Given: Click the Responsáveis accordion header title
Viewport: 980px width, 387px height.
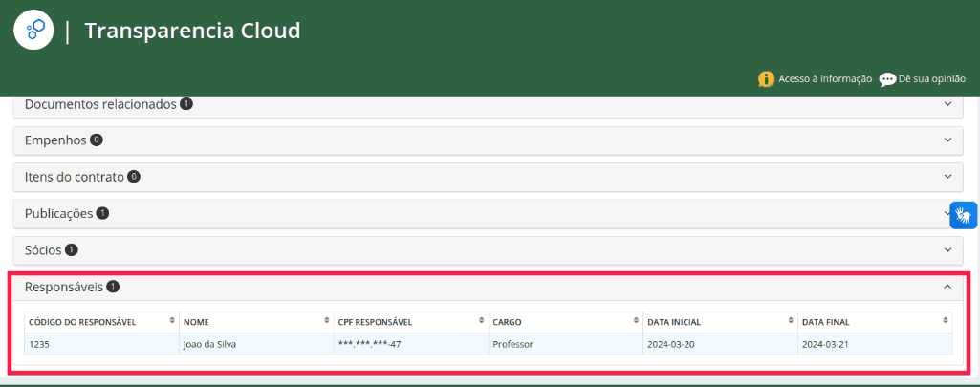Looking at the screenshot, I should point(64,287).
